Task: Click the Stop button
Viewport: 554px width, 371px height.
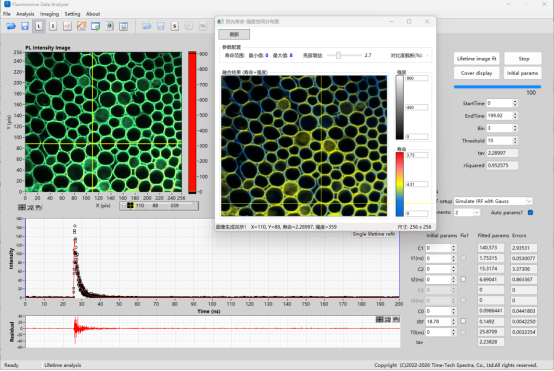Action: click(x=524, y=59)
